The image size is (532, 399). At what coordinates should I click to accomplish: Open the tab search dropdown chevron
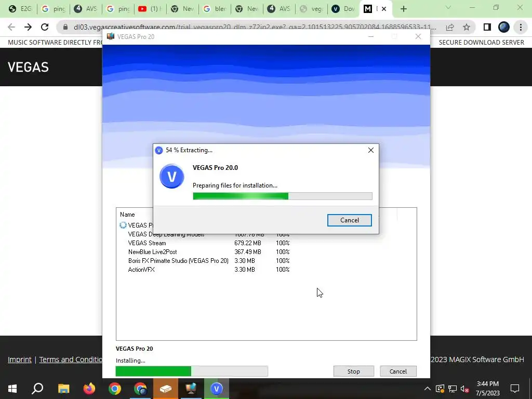[448, 7]
